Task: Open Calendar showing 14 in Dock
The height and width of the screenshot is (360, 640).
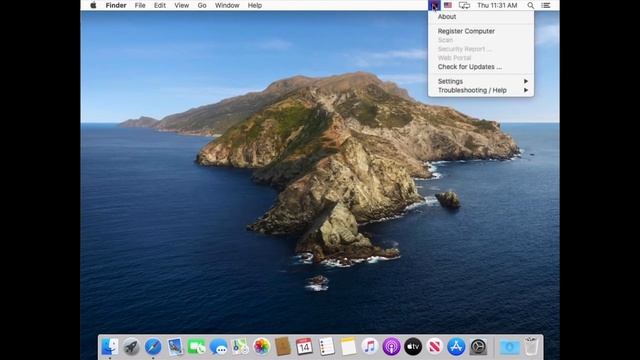Action: tap(304, 347)
